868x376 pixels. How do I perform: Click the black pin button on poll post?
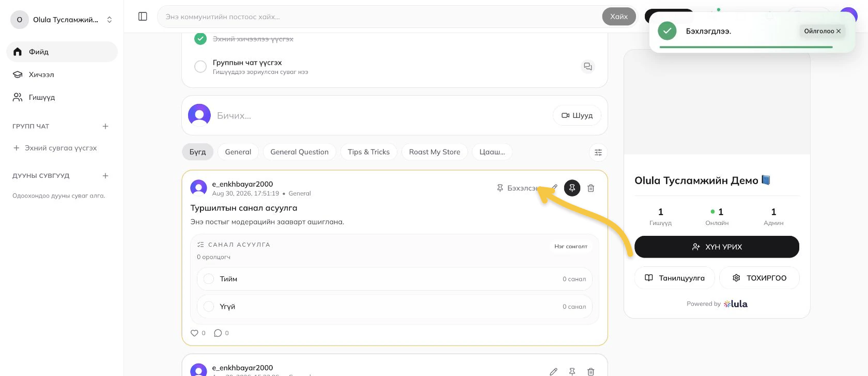point(572,188)
